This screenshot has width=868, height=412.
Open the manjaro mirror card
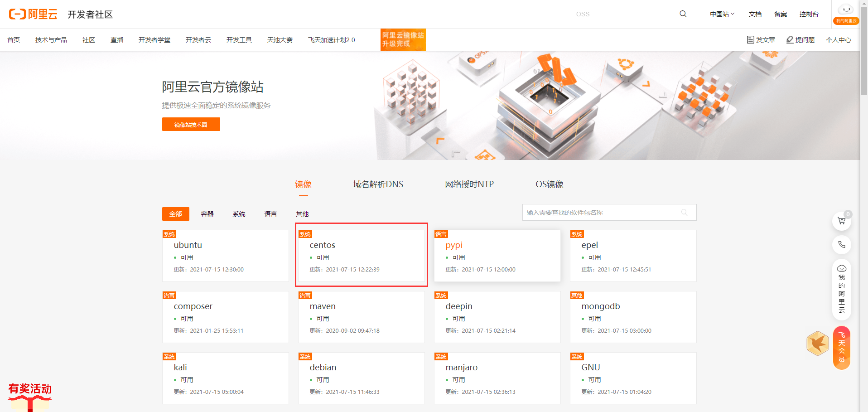497,378
